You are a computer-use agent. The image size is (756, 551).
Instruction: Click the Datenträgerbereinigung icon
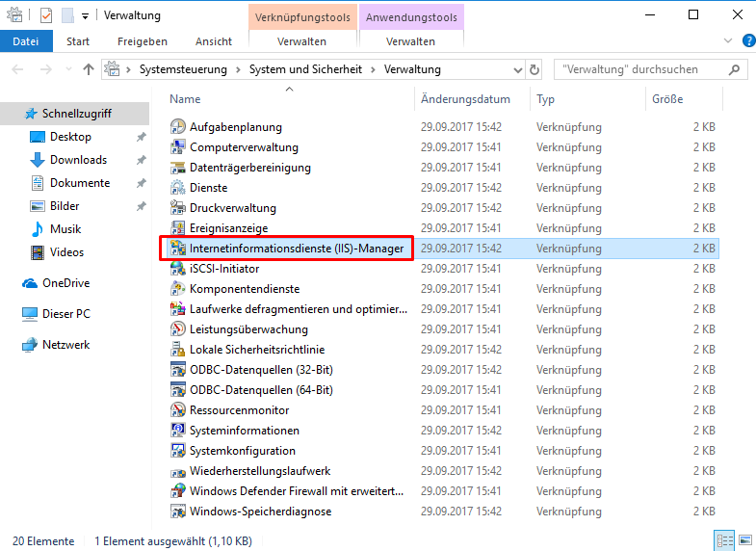[178, 168]
